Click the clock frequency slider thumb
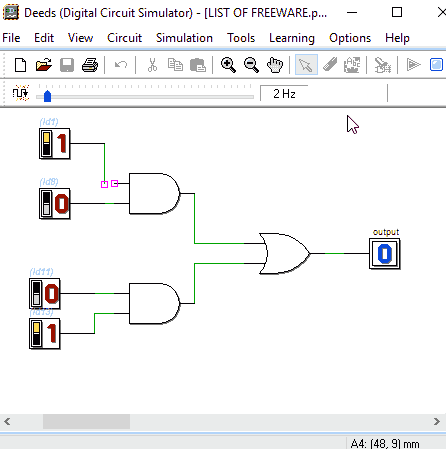Viewport: 446px width, 449px height. 47,96
